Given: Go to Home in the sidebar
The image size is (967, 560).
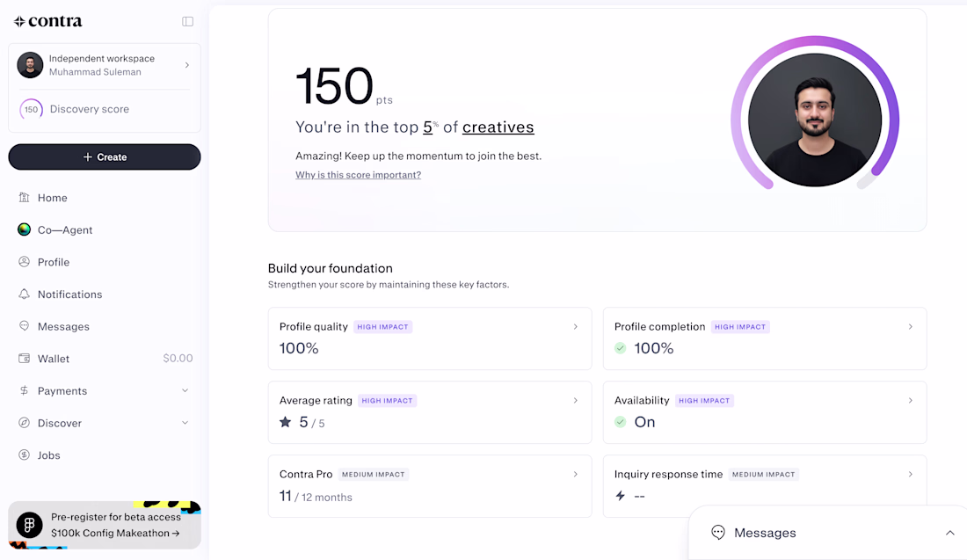Looking at the screenshot, I should click(53, 198).
